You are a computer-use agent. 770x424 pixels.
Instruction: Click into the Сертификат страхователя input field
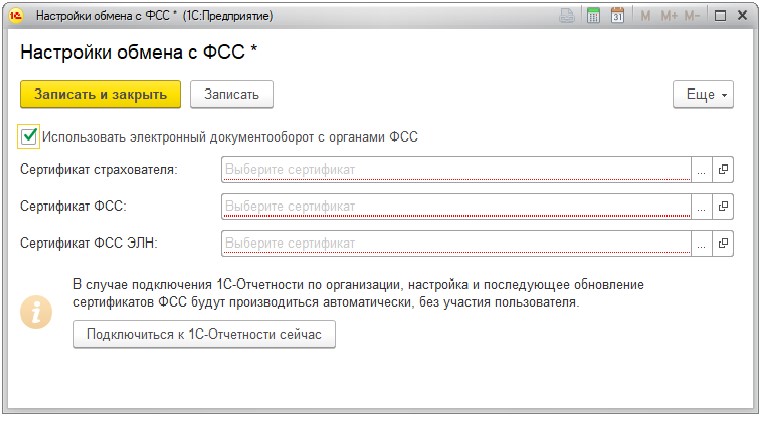pos(455,170)
